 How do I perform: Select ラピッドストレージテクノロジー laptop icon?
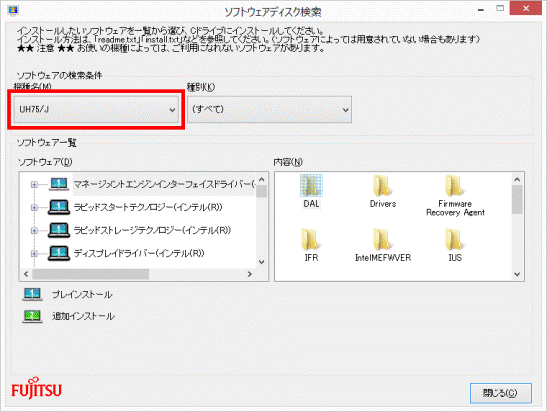[x=59, y=230]
